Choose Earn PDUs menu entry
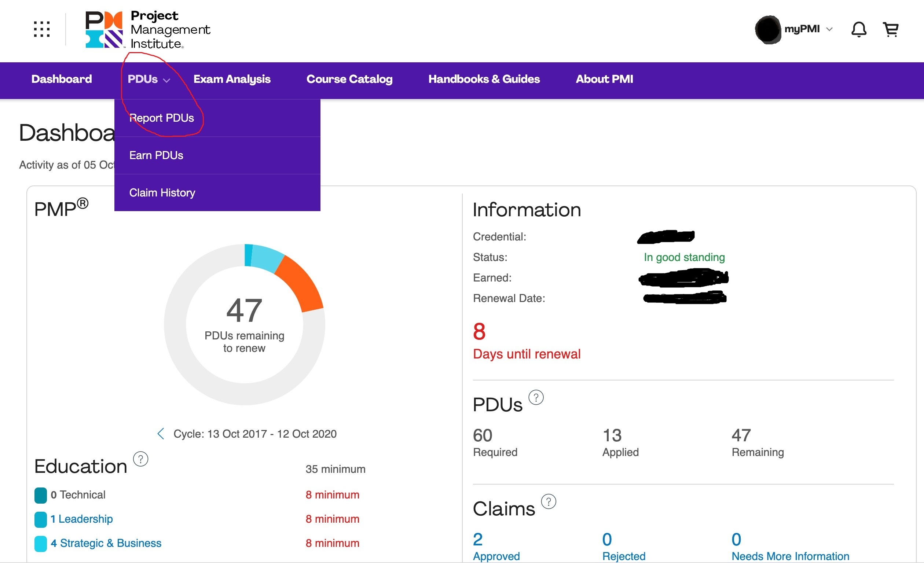The height and width of the screenshot is (563, 924). click(x=156, y=155)
